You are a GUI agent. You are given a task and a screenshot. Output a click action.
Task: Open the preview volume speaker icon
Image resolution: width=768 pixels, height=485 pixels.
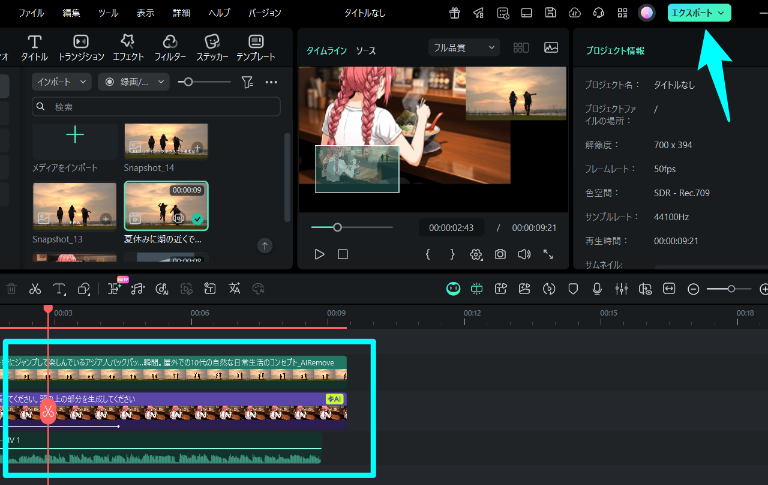524,254
